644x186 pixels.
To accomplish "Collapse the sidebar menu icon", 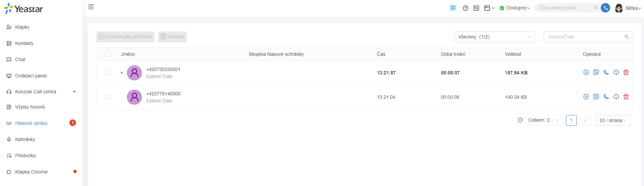I will point(91,7).
